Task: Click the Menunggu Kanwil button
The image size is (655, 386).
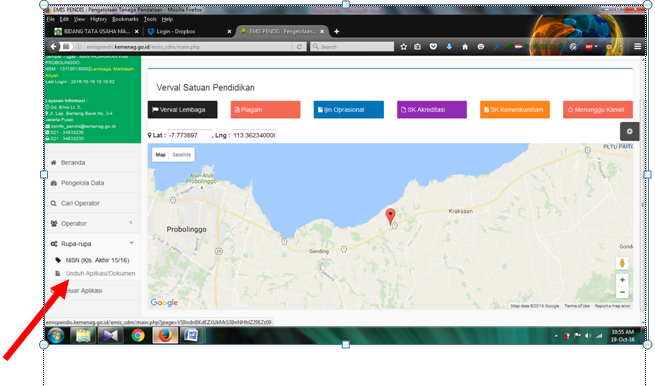Action: coord(598,109)
